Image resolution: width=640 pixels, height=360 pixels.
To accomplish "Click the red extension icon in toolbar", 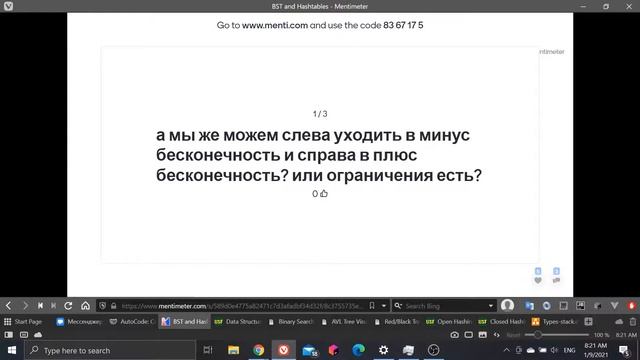I will (x=631, y=306).
